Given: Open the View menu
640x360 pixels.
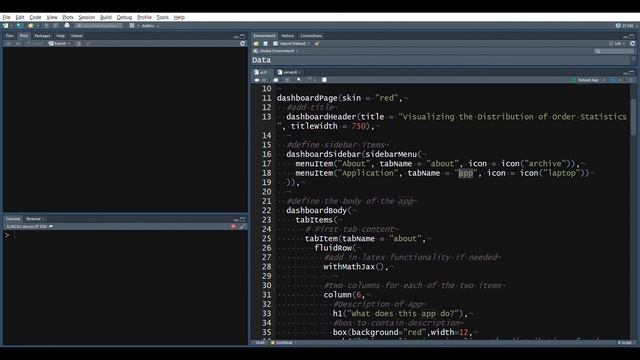Looking at the screenshot, I should (x=52, y=17).
